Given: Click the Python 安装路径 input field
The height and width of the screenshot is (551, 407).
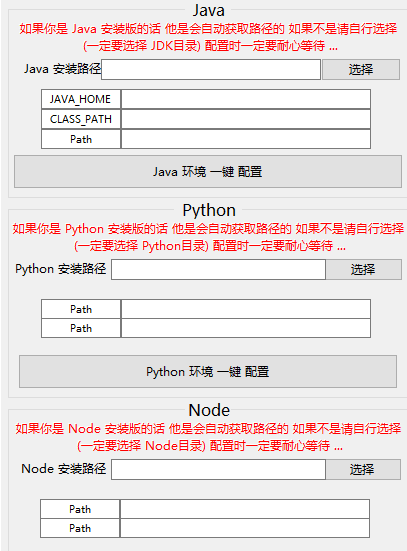Looking at the screenshot, I should pyautogui.click(x=218, y=270).
